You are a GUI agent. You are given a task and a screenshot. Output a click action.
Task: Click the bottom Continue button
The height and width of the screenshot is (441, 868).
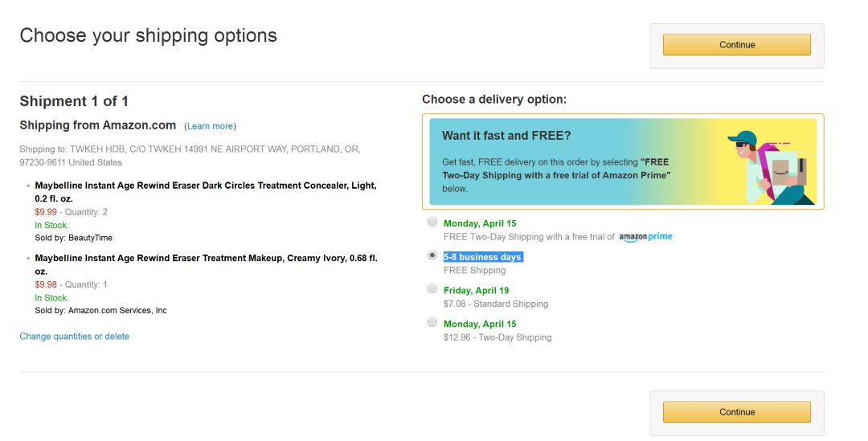pos(736,412)
